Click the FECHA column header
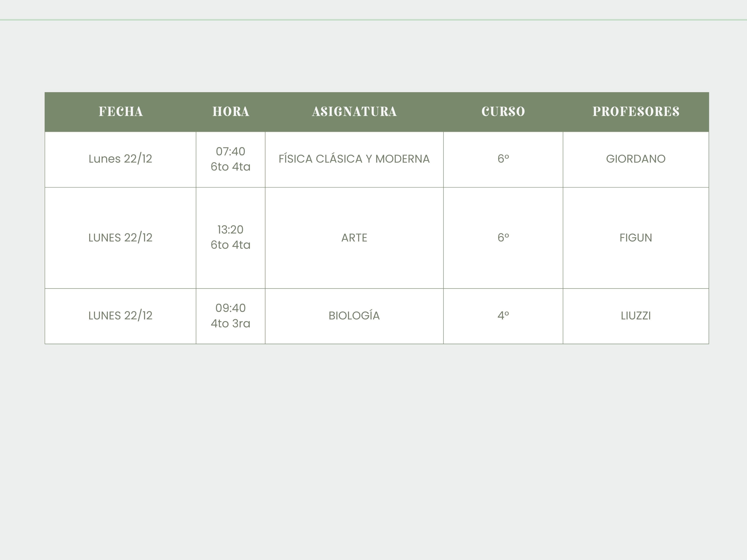Image resolution: width=747 pixels, height=560 pixels. [120, 112]
